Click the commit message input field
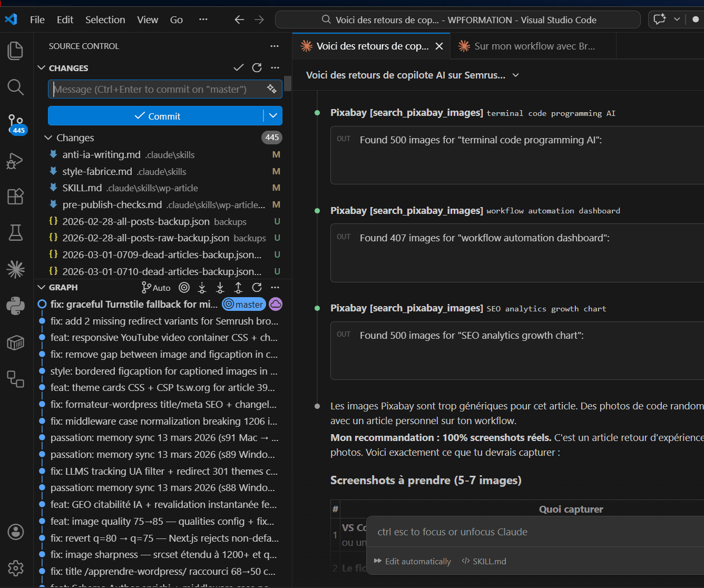The image size is (704, 588). tap(158, 89)
